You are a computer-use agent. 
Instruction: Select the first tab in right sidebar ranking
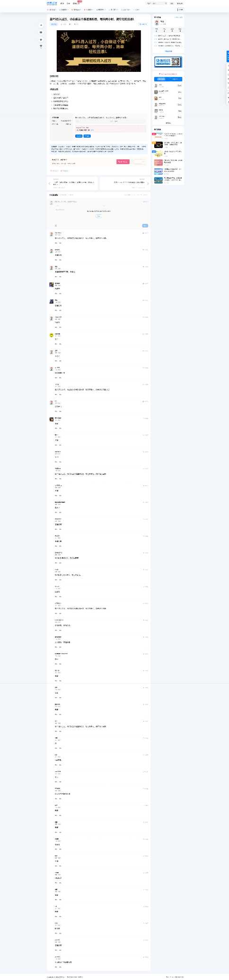(161, 79)
